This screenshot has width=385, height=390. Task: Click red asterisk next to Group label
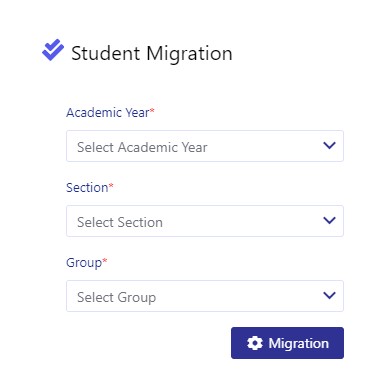[105, 260]
